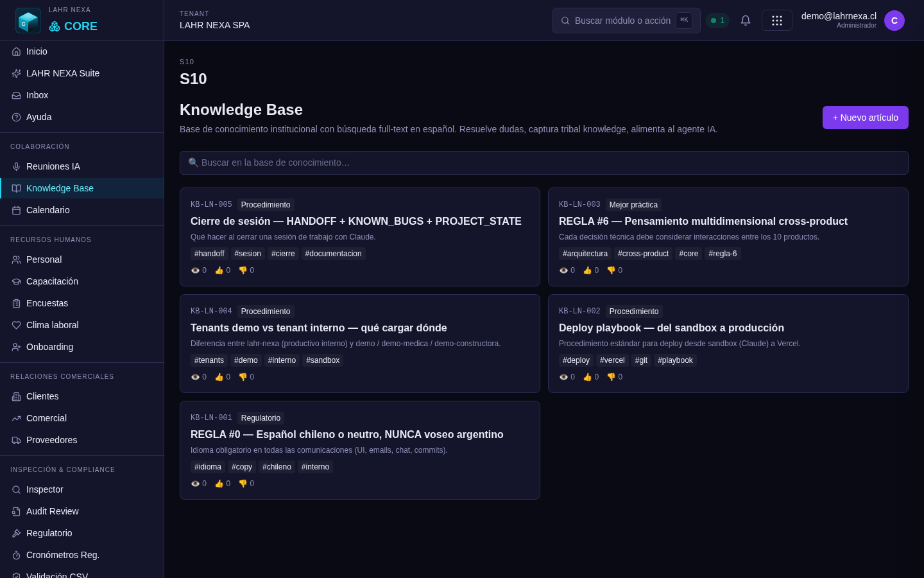924x578 pixels.
Task: Open Calendario sidebar item
Action: tap(82, 210)
